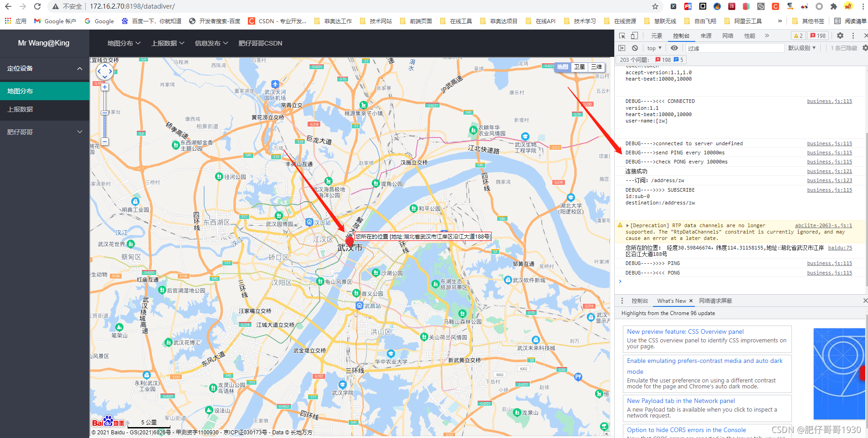Screen dimensions: 868x438
Task: Open the drawer three-dot menu beside 控制台
Action: coord(622,301)
